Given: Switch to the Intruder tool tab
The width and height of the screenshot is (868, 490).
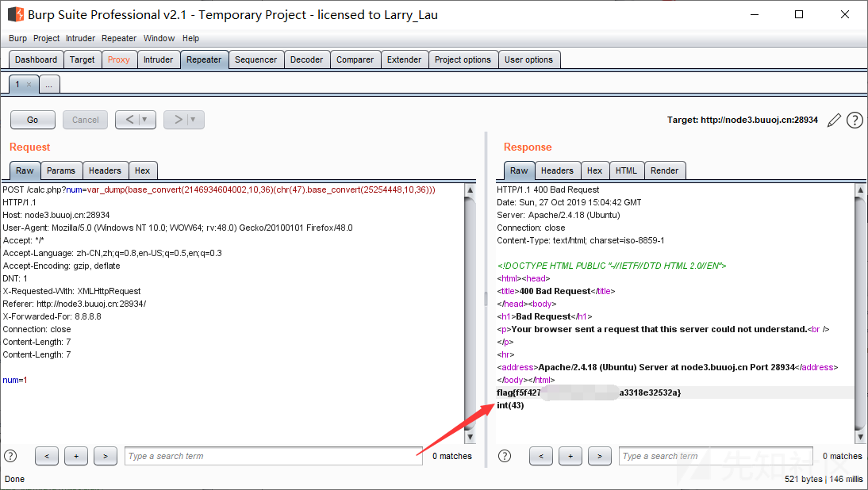Looking at the screenshot, I should click(159, 59).
